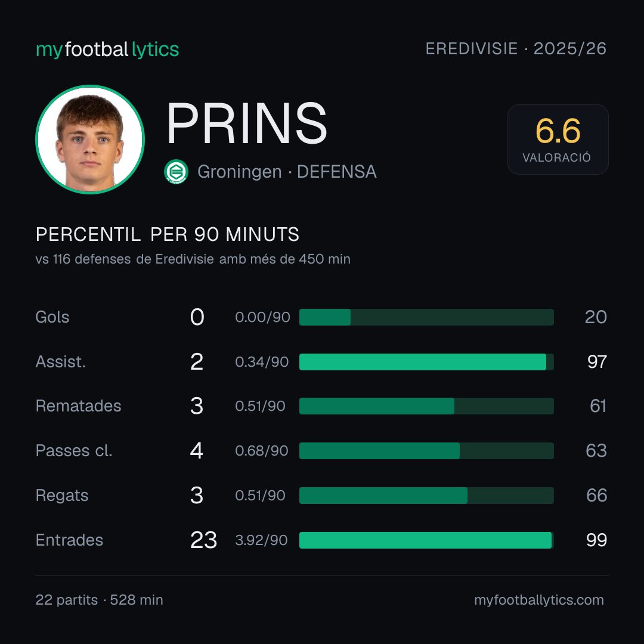
Task: Click the PRINS player name heading
Action: (x=247, y=123)
